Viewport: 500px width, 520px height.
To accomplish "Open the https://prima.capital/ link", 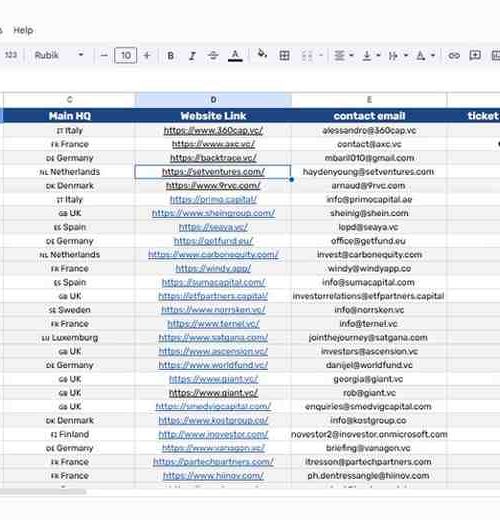I will click(x=213, y=200).
